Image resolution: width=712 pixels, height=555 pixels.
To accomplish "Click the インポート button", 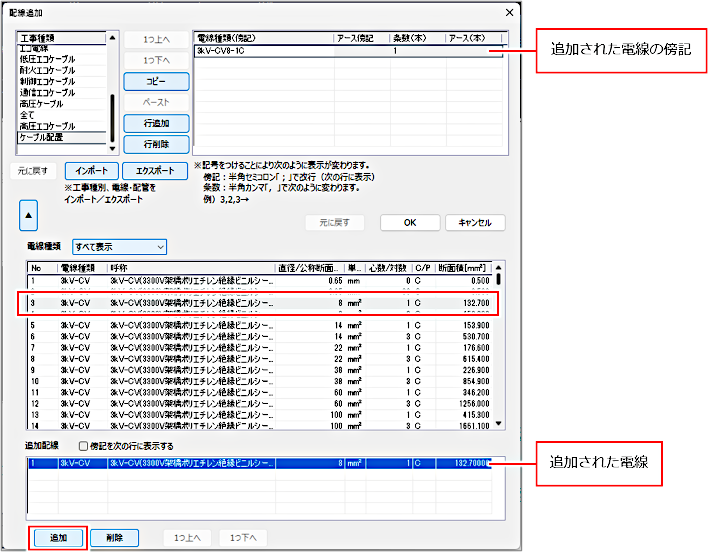I will [92, 170].
